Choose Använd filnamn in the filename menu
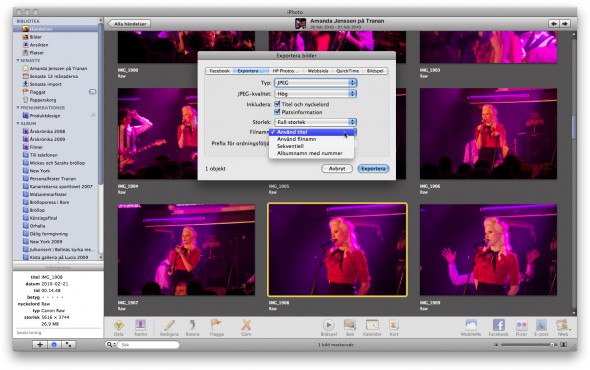The image size is (590, 370). click(x=312, y=139)
